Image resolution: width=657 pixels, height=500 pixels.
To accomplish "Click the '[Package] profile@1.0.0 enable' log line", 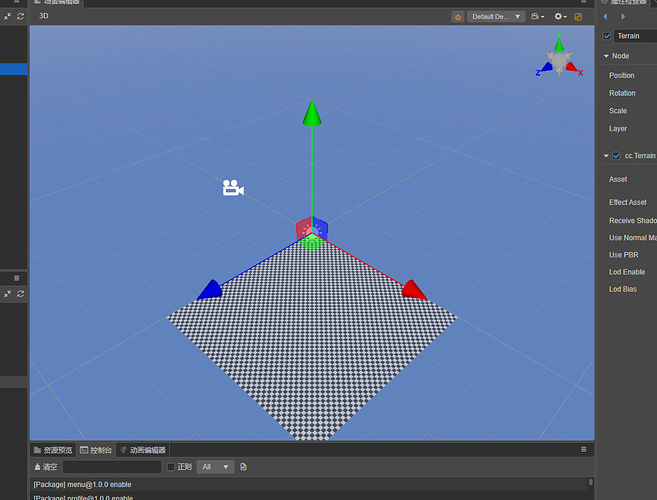I will coord(83,497).
